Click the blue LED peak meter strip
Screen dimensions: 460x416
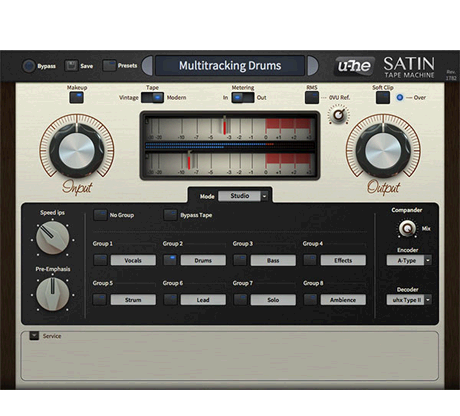(230, 146)
